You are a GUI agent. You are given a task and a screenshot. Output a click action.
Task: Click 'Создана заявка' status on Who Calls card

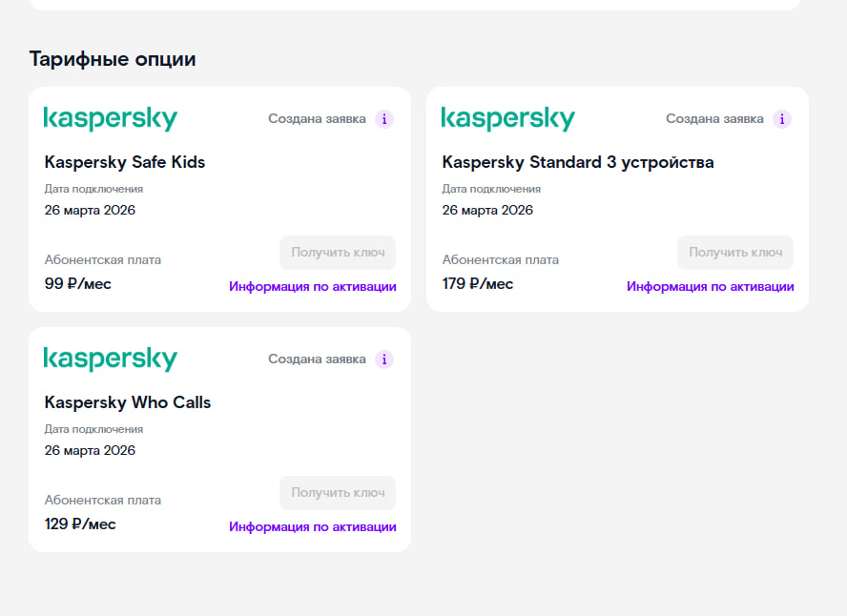[x=317, y=359]
